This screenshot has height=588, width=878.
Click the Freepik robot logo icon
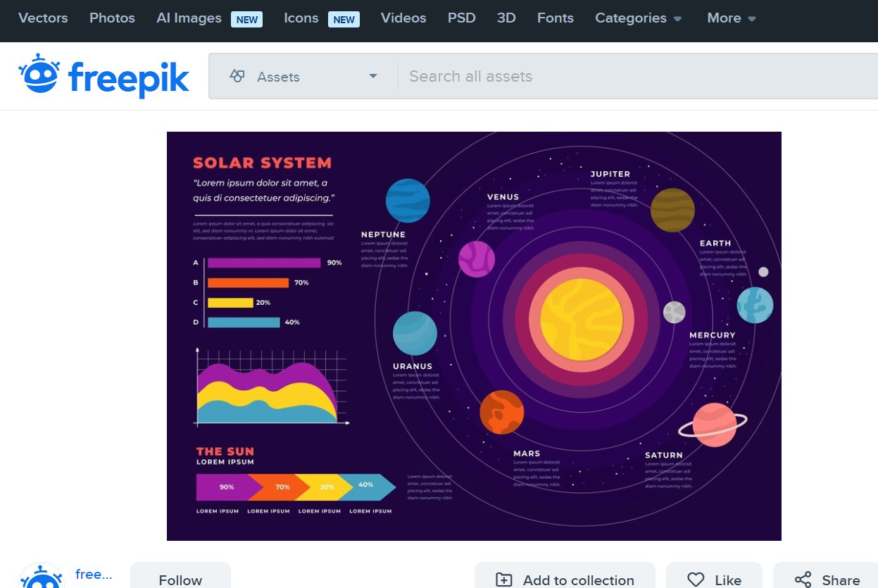(40, 75)
